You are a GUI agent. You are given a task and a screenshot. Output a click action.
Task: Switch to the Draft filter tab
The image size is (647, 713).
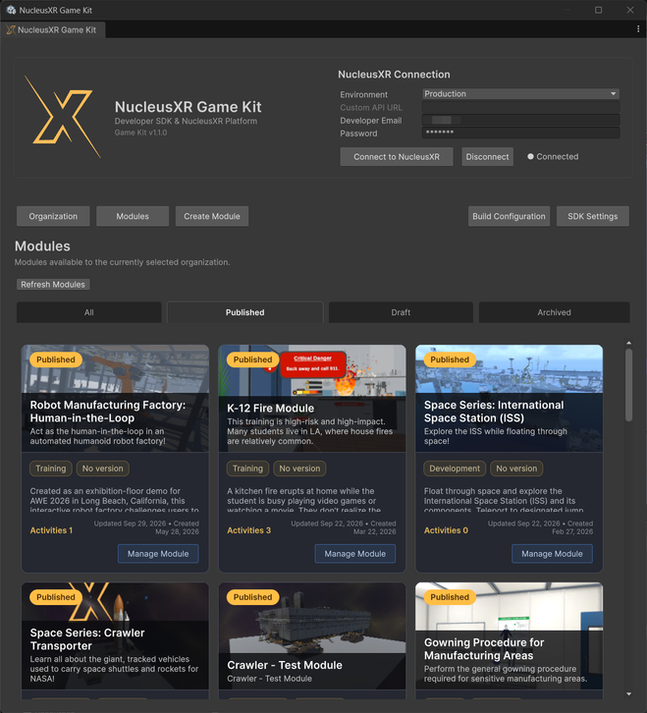[401, 312]
